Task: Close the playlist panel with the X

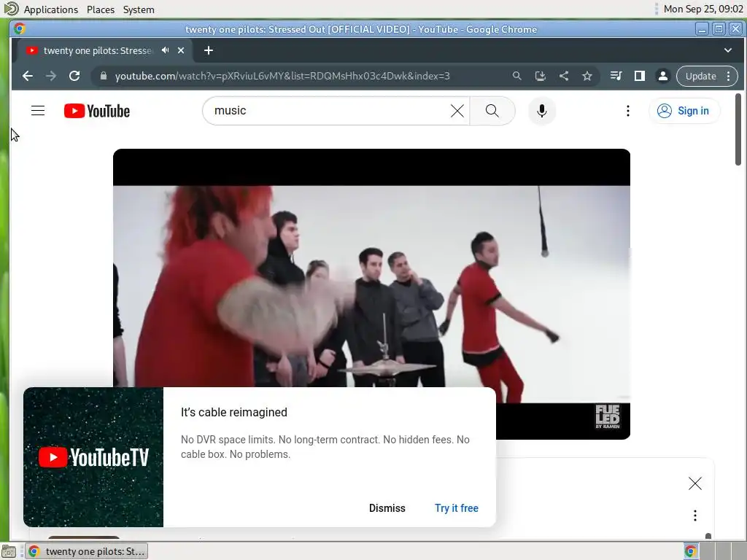Action: pos(695,484)
